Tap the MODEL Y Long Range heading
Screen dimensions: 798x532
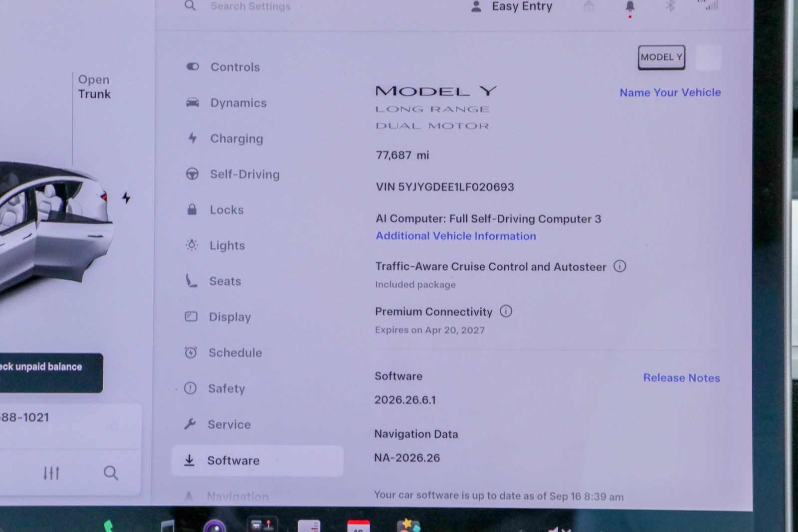(436, 107)
